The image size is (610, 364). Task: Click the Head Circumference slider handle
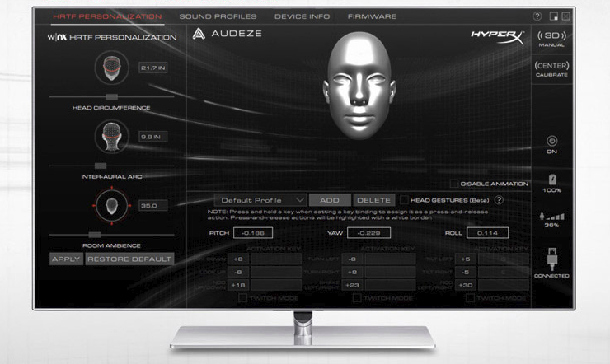tap(111, 96)
